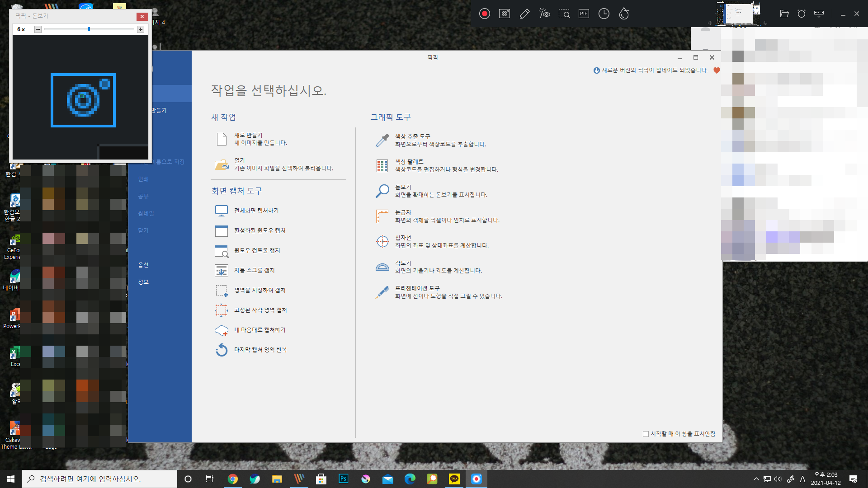Open the 옵션 menu in sidebar
Screen dimensions: 868x488
coord(143,265)
